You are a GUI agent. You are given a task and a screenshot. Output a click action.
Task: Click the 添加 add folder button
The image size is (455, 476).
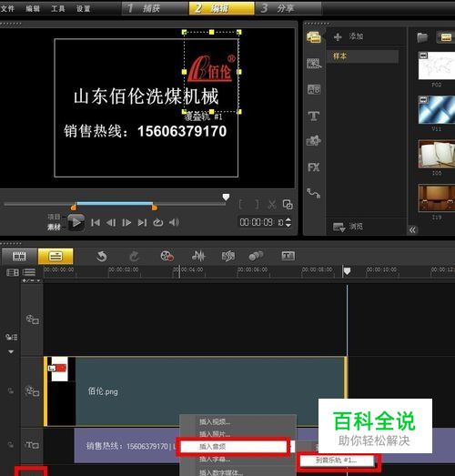(348, 36)
